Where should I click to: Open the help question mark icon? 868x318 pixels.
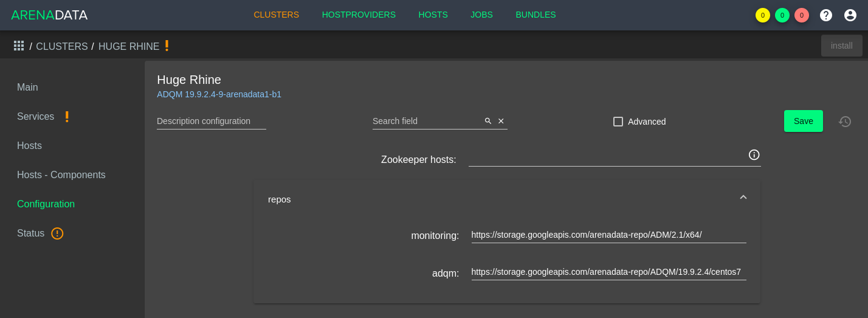(826, 15)
